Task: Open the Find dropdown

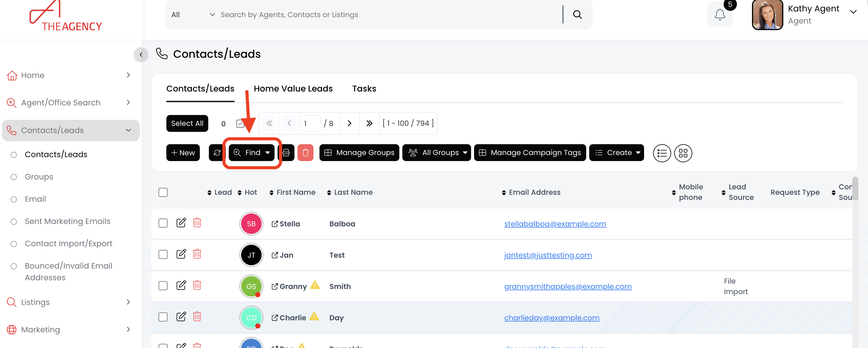Action: coord(251,153)
